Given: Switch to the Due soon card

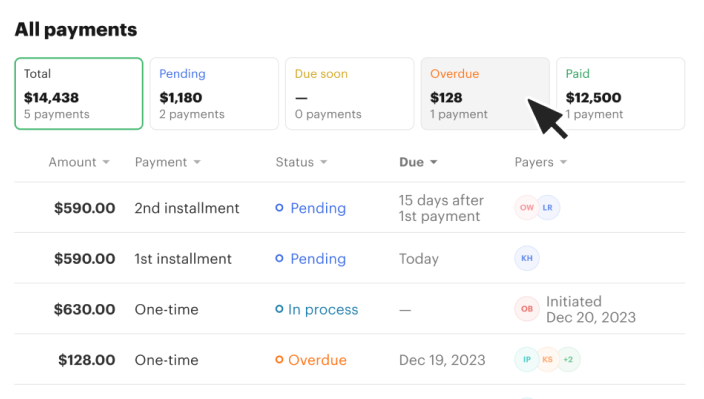Looking at the screenshot, I should click(350, 93).
